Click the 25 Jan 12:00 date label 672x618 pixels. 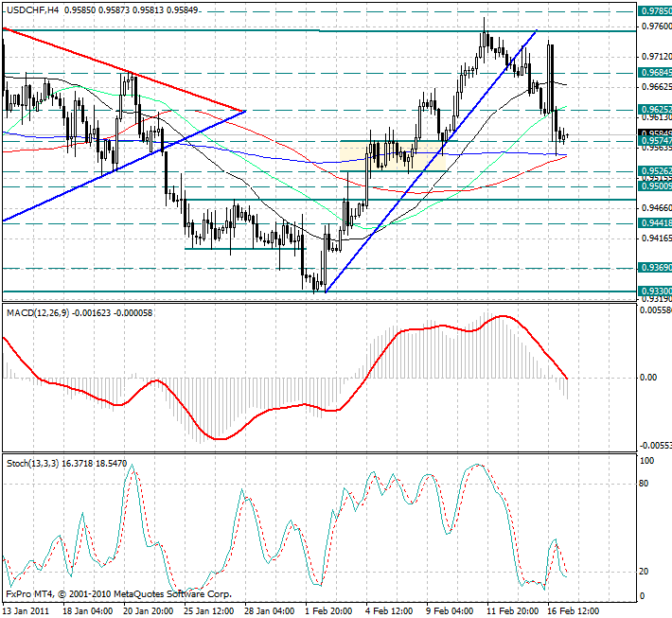(x=209, y=610)
